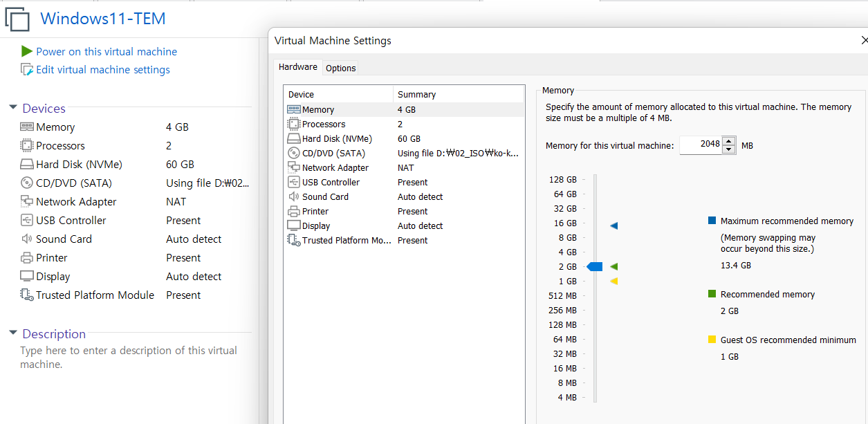The image size is (868, 424).
Task: Click the Summary column header
Action: coord(459,94)
